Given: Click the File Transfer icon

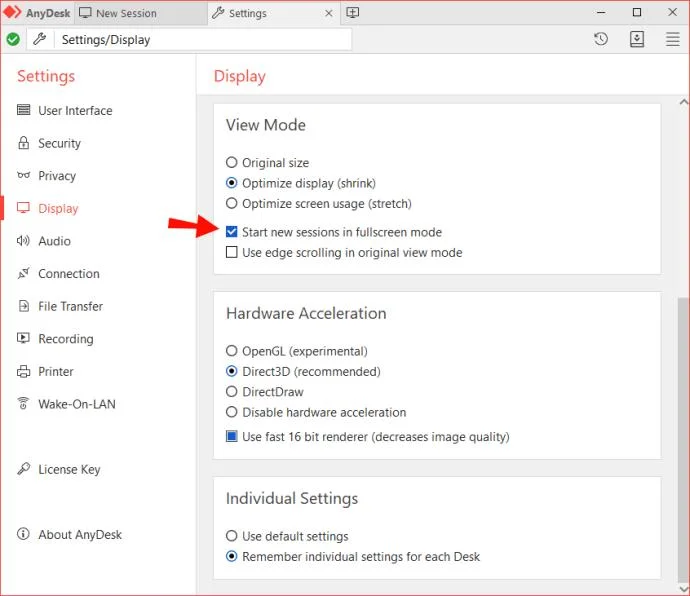Looking at the screenshot, I should click(24, 305).
